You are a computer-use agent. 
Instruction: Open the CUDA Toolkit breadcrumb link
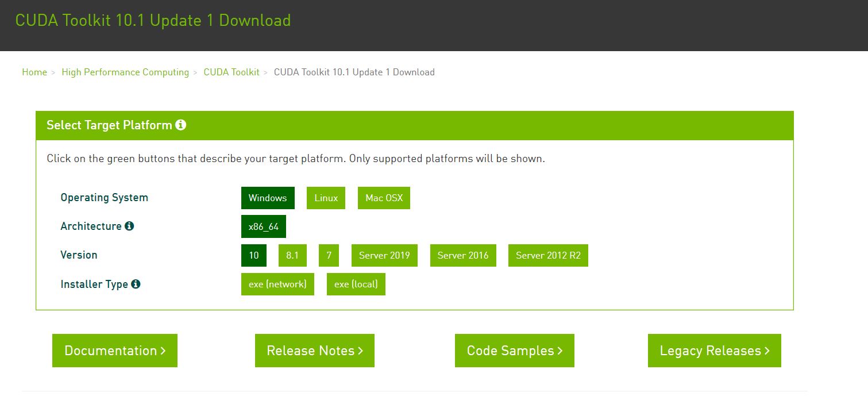(232, 72)
